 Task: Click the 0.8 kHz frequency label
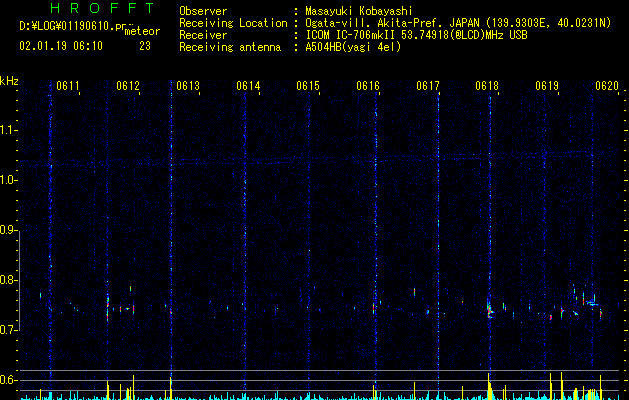click(8, 280)
